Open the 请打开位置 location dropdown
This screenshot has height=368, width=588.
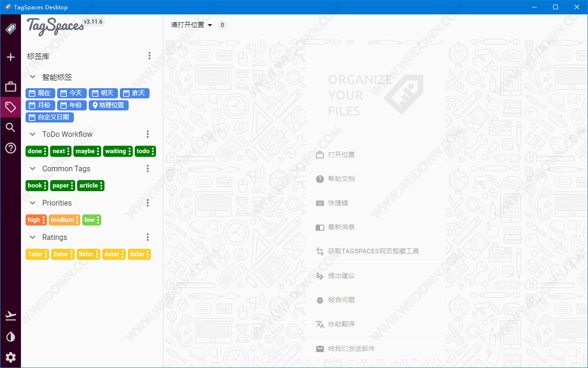191,25
